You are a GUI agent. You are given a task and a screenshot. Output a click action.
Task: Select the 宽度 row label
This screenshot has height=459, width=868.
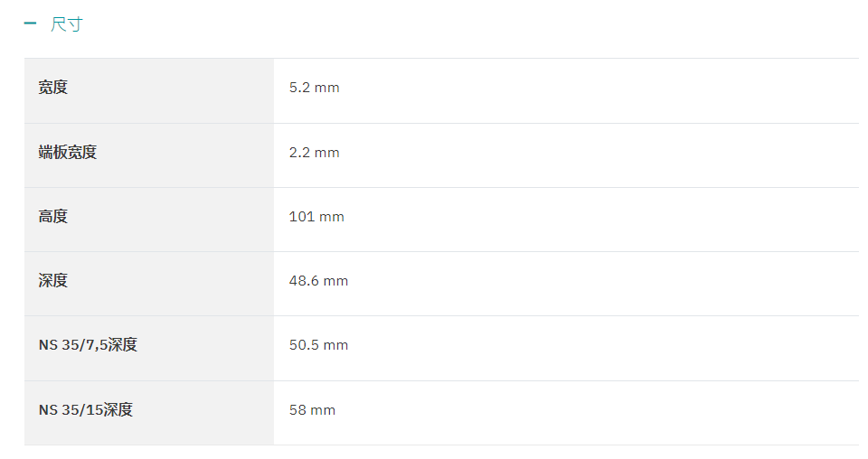coord(53,88)
